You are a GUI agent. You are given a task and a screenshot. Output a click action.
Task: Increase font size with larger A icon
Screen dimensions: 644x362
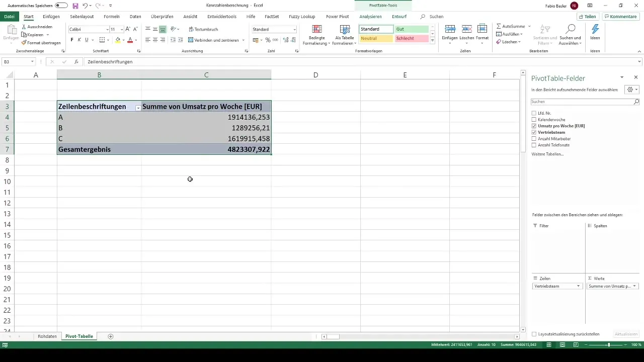click(x=128, y=29)
